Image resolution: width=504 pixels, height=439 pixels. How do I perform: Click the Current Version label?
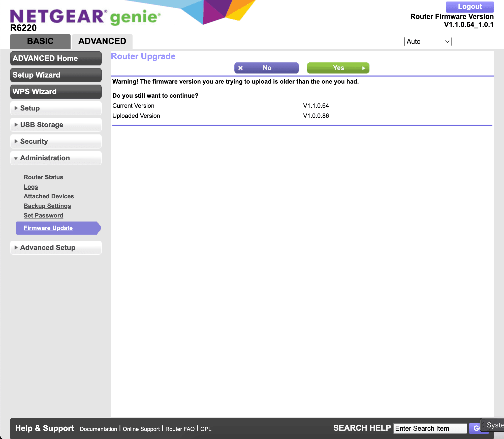click(133, 106)
